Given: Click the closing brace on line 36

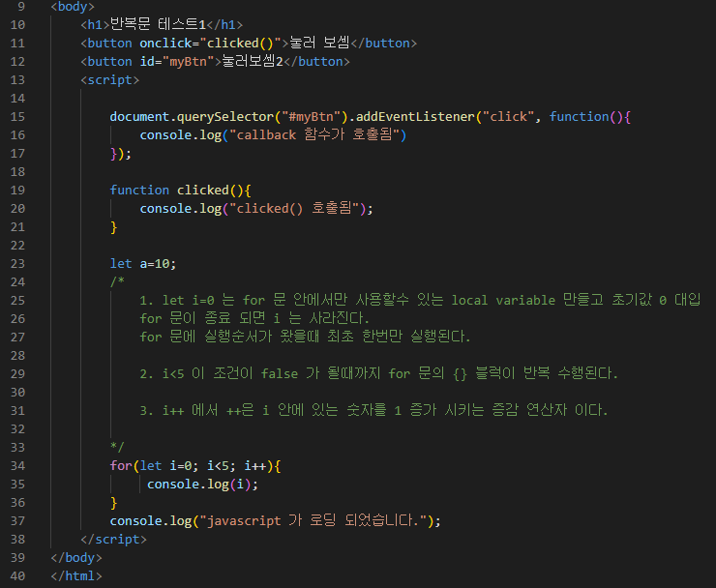Looking at the screenshot, I should (114, 503).
